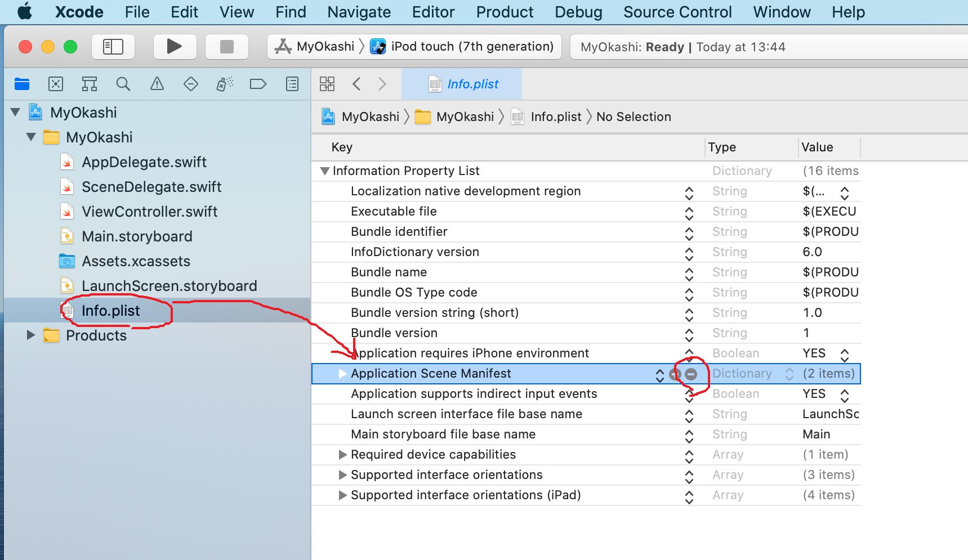Click the Value column header
Viewport: 968px width, 560px height.
click(817, 147)
